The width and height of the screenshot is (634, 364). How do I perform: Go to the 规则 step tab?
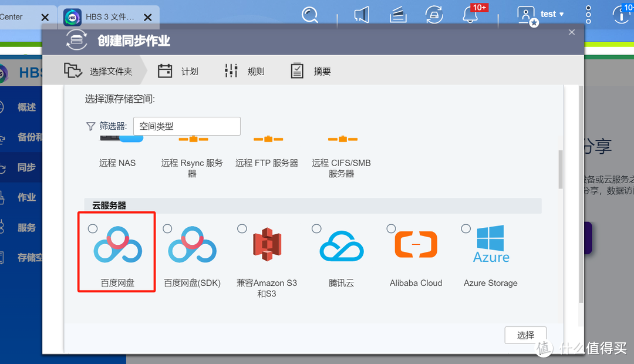245,72
